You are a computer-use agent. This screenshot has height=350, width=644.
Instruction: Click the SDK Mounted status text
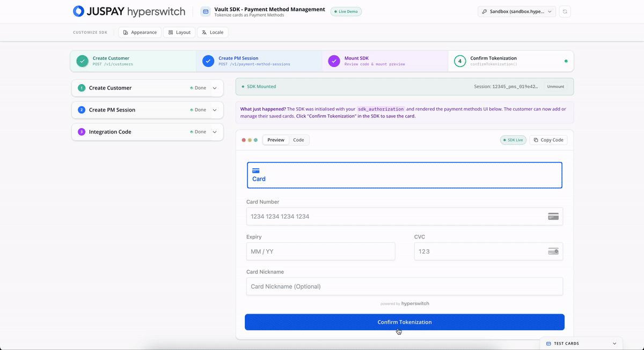[261, 86]
